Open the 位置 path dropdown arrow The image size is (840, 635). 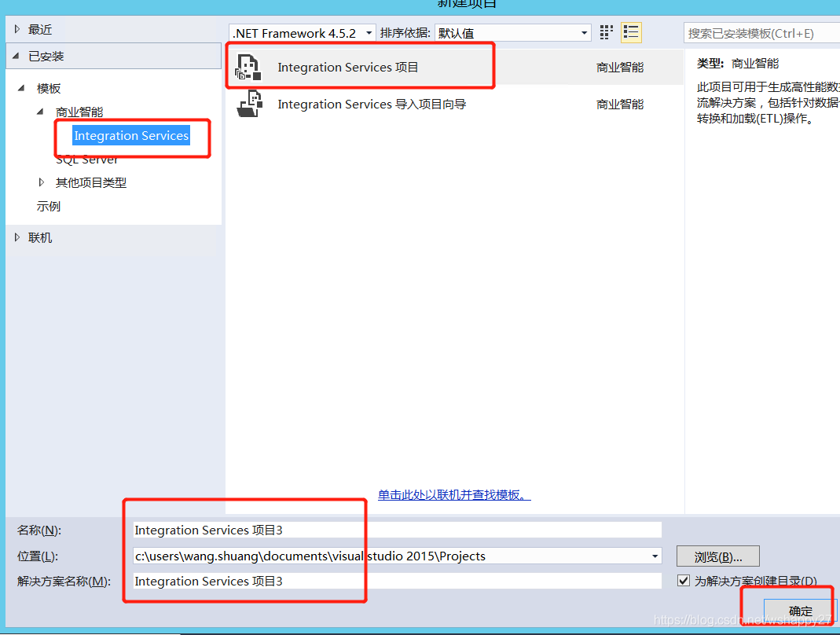[x=655, y=556]
